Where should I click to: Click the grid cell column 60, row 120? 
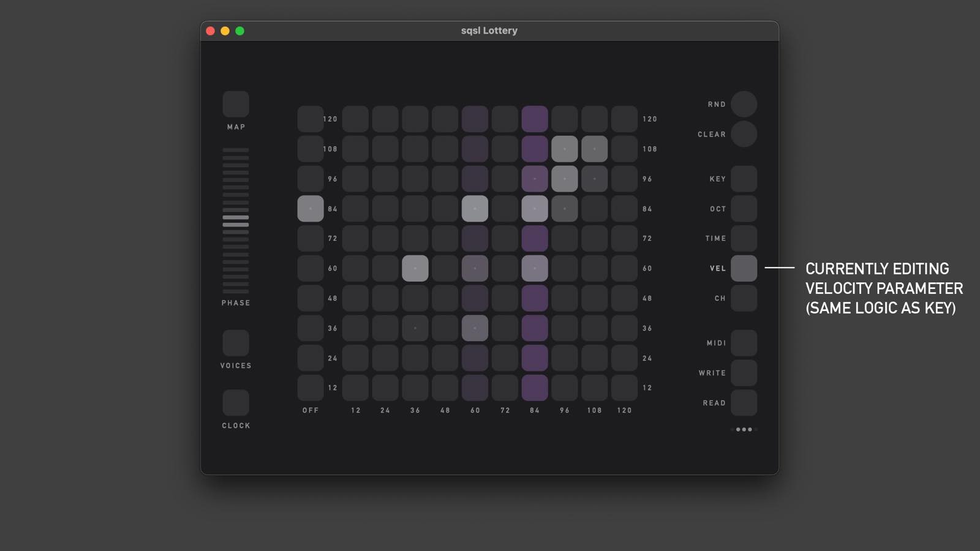click(475, 119)
